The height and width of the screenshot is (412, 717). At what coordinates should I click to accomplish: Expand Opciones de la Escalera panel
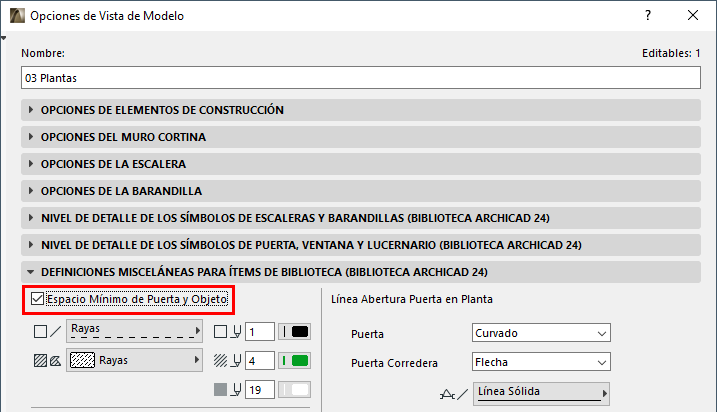(x=361, y=164)
